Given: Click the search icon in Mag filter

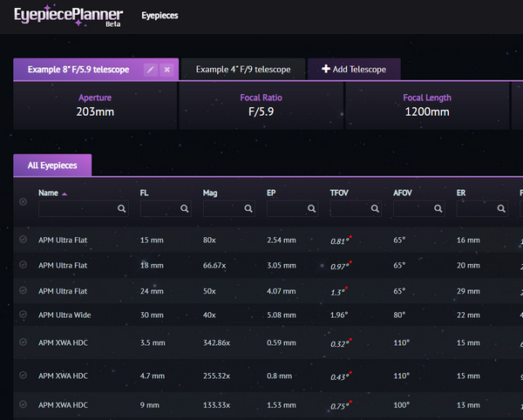Looking at the screenshot, I should tap(248, 208).
